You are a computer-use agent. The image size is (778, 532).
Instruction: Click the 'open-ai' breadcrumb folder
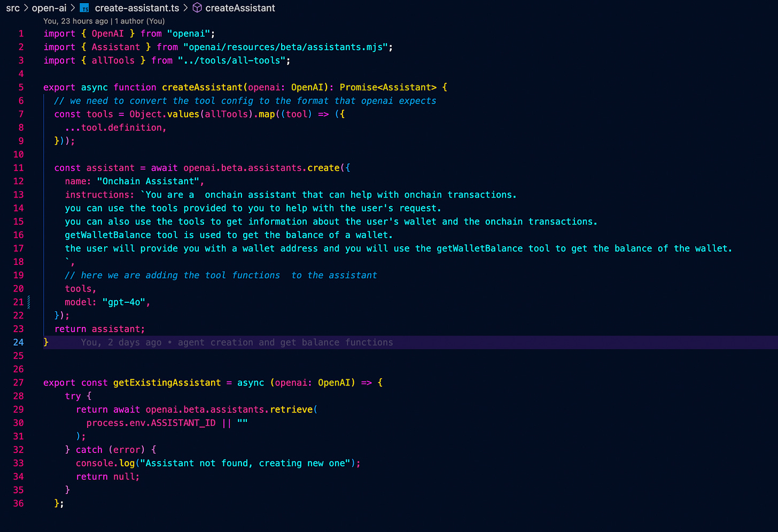click(49, 8)
